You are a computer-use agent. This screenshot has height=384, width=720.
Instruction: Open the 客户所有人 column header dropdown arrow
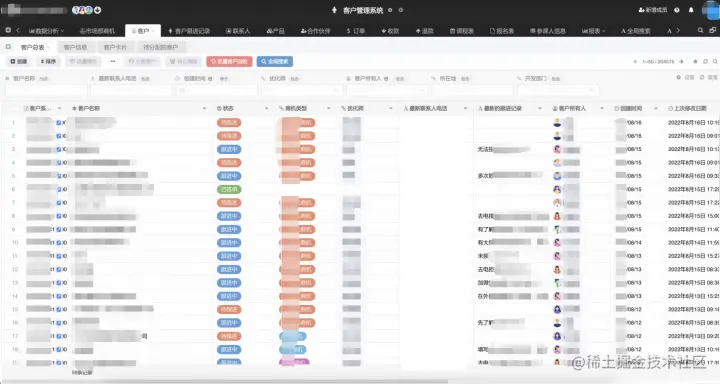click(602, 108)
